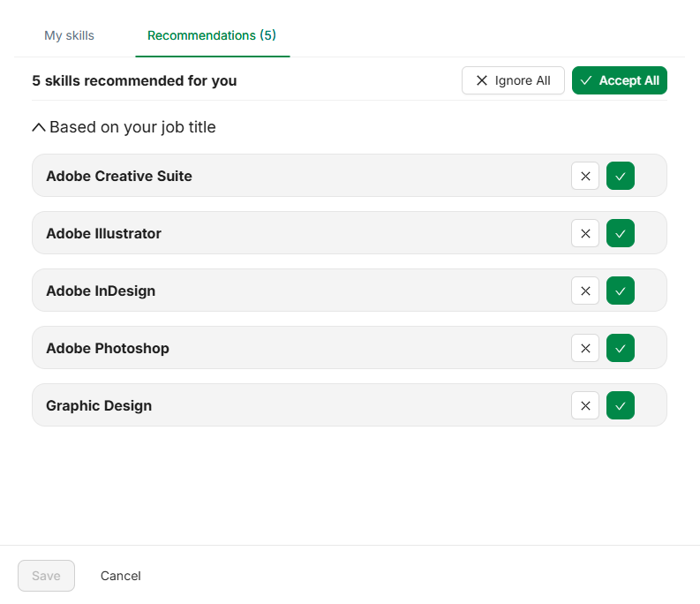Screen dimensions: 700x604
Task: Ignore the Adobe Creative Suite recommendation
Action: (585, 176)
